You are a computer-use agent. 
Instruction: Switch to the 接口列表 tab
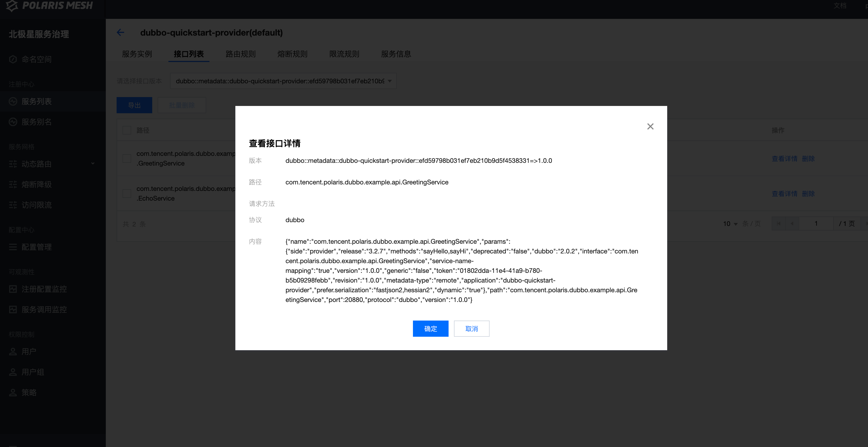(x=189, y=54)
